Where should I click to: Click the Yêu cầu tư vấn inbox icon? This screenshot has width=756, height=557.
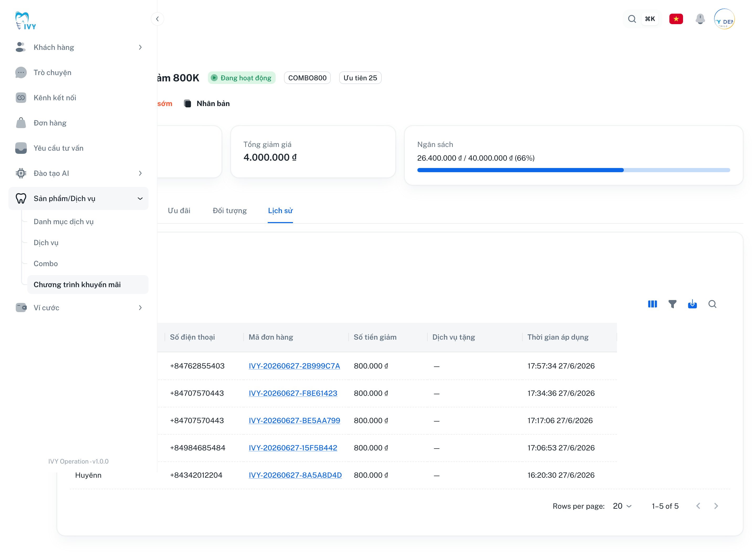point(20,148)
